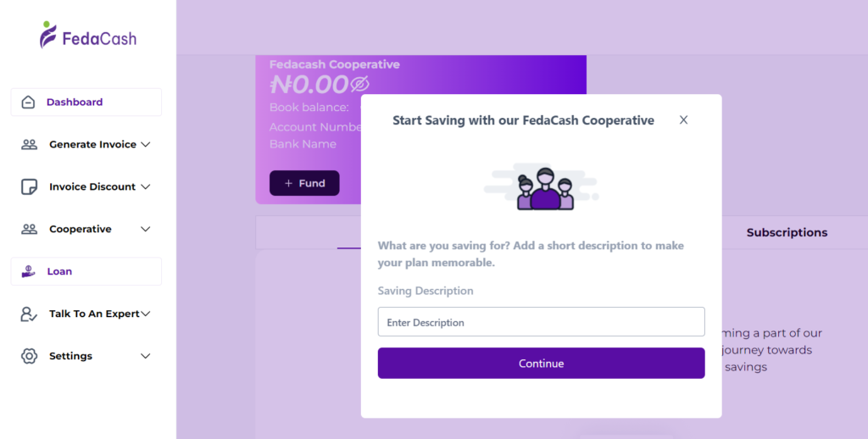Screen dimensions: 868x439
Task: Click the Generate Invoice people icon
Action: click(29, 145)
